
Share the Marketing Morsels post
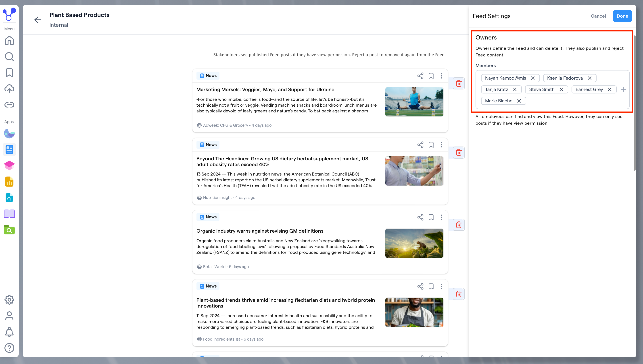point(420,76)
